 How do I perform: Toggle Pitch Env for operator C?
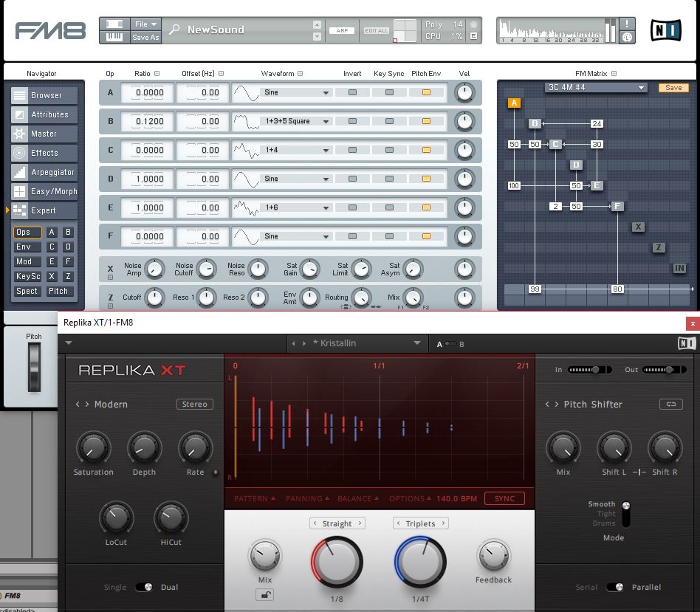426,150
